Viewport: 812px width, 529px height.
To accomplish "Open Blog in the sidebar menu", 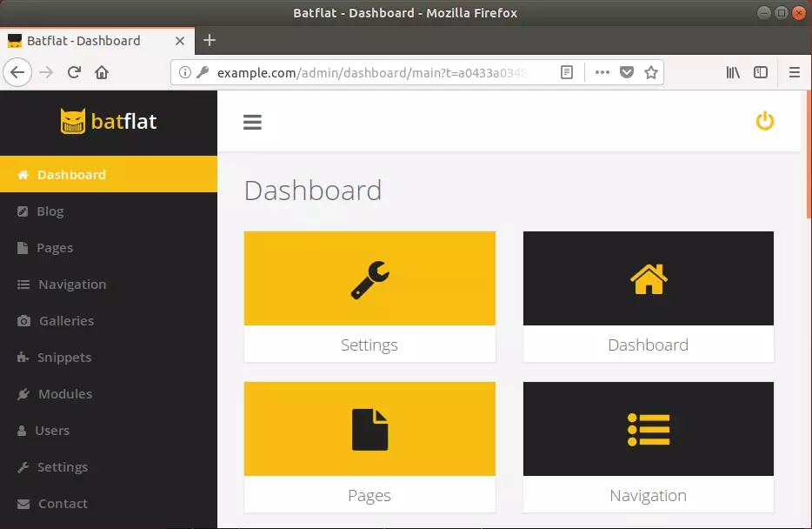I will (108, 211).
